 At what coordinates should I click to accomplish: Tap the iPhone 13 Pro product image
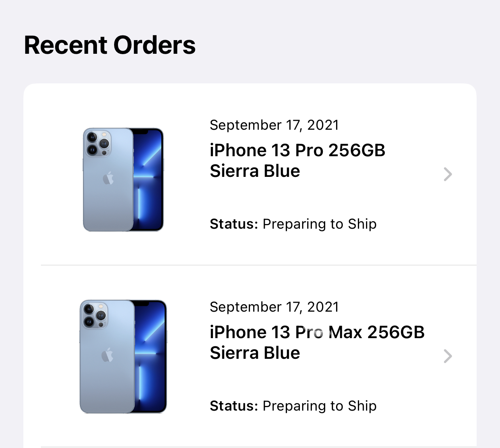123,180
